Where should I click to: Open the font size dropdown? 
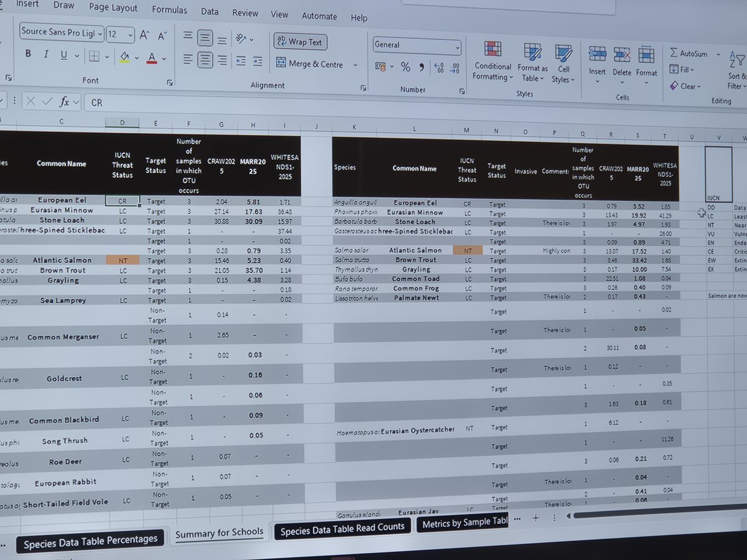[x=130, y=34]
